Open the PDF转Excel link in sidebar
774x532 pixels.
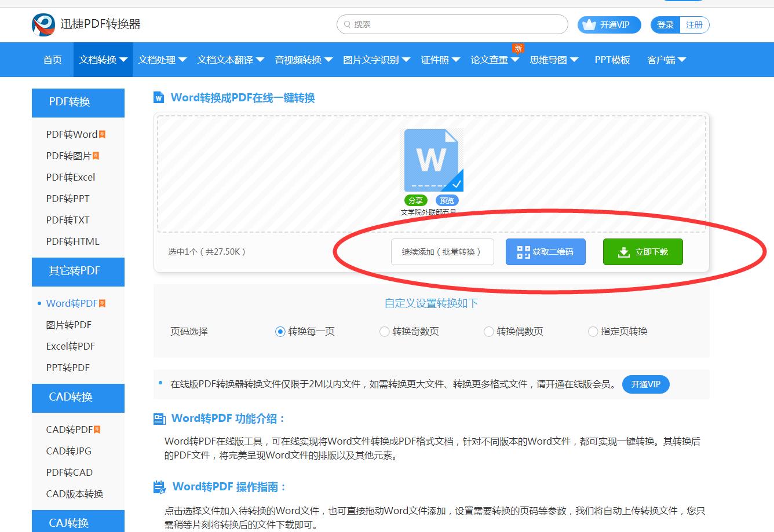pyautogui.click(x=71, y=177)
